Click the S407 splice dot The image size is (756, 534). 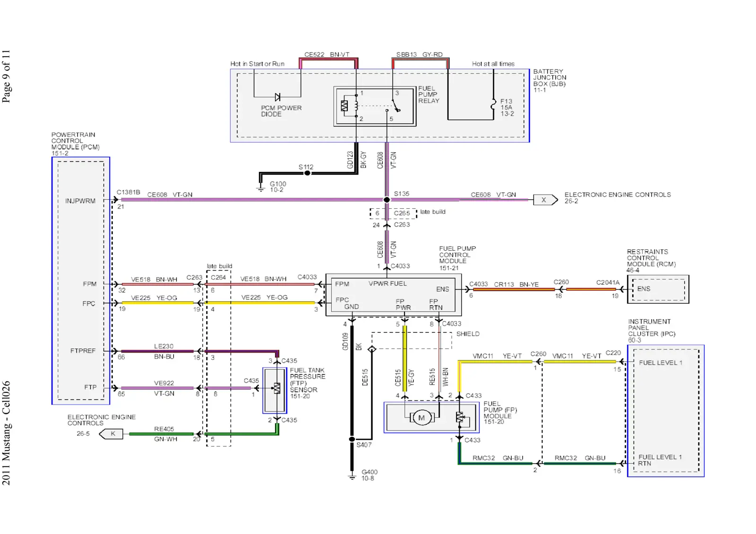click(x=352, y=439)
